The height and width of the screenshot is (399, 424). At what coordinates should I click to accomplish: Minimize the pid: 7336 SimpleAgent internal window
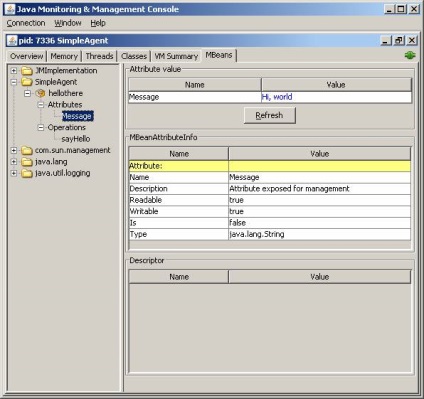coord(386,41)
